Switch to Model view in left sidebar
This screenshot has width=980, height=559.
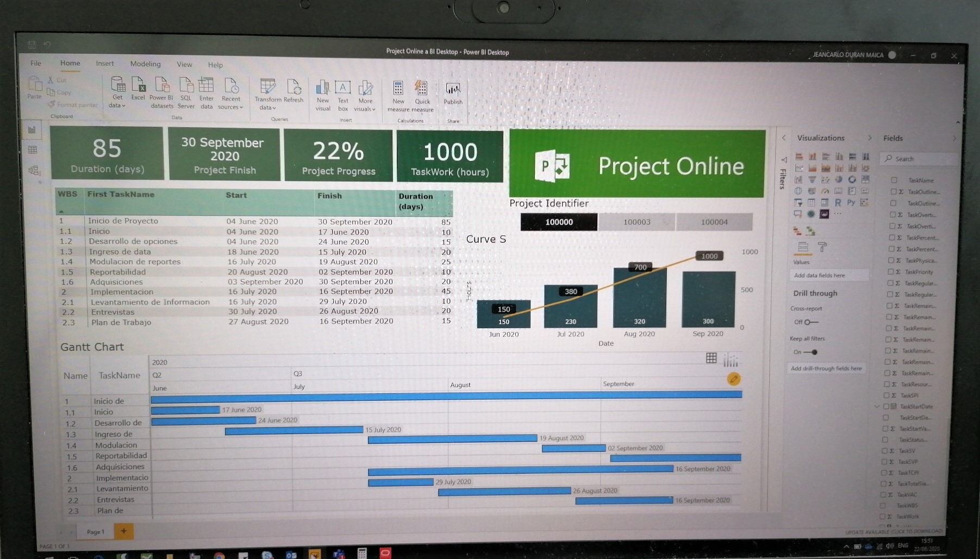pyautogui.click(x=34, y=170)
